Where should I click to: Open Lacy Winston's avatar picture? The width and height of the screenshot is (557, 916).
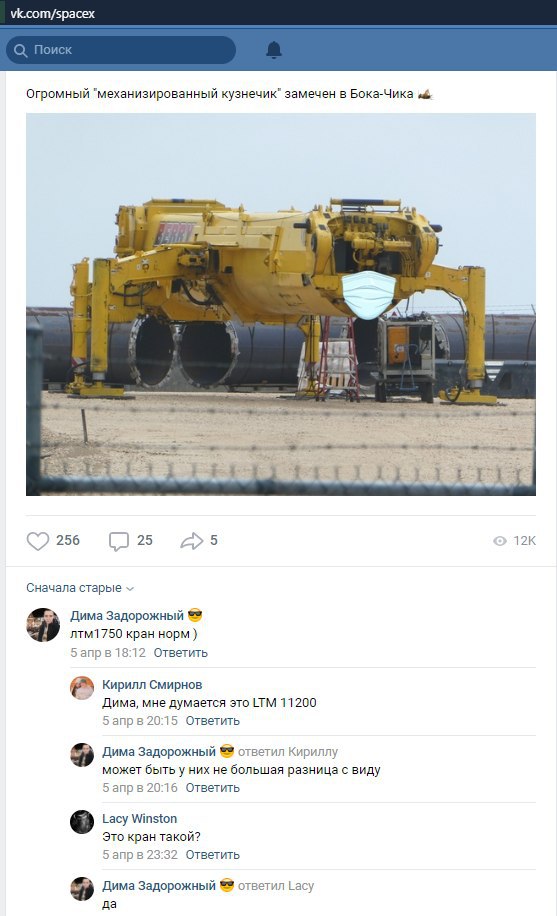(x=82, y=821)
